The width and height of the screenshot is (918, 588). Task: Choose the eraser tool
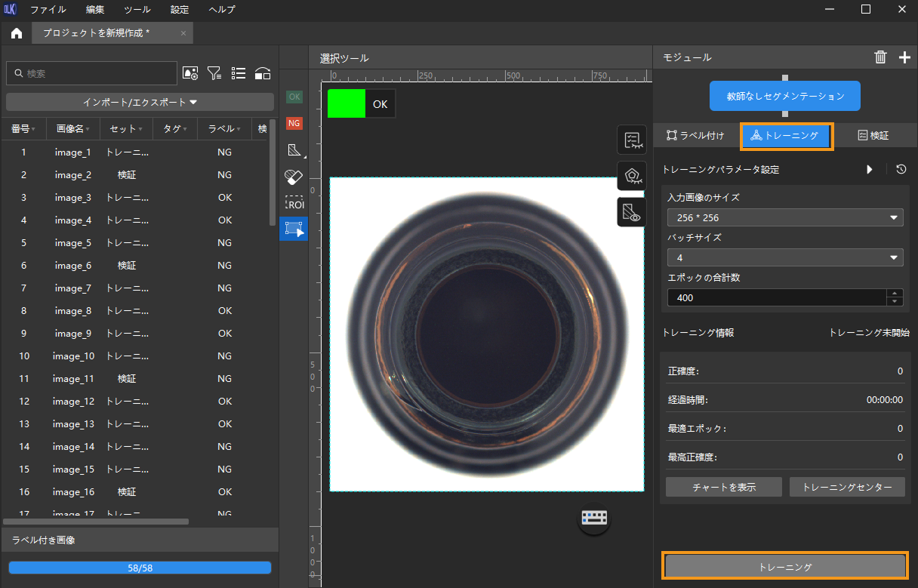point(294,177)
